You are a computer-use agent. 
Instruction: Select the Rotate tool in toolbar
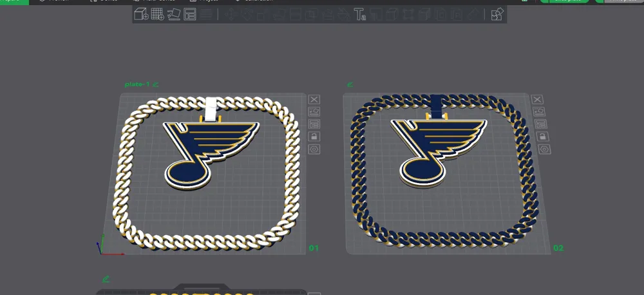point(247,15)
